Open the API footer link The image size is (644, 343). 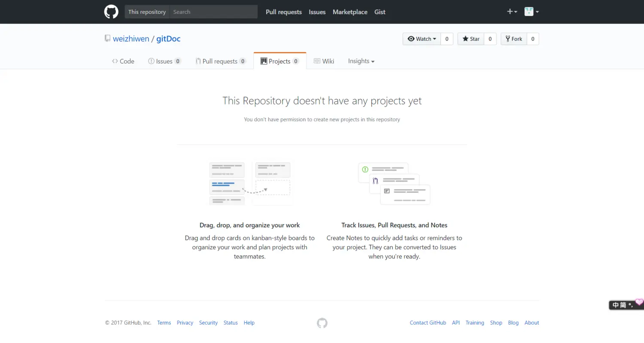click(x=456, y=323)
